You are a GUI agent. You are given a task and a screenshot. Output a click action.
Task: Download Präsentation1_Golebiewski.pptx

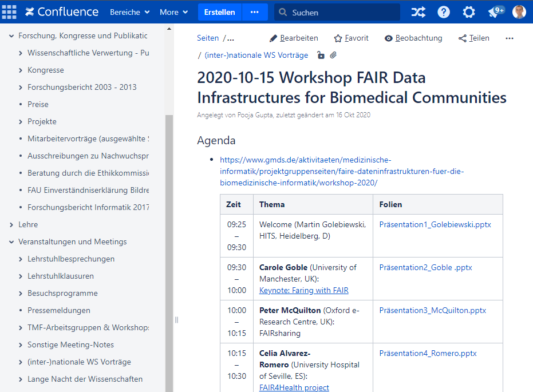coord(435,224)
